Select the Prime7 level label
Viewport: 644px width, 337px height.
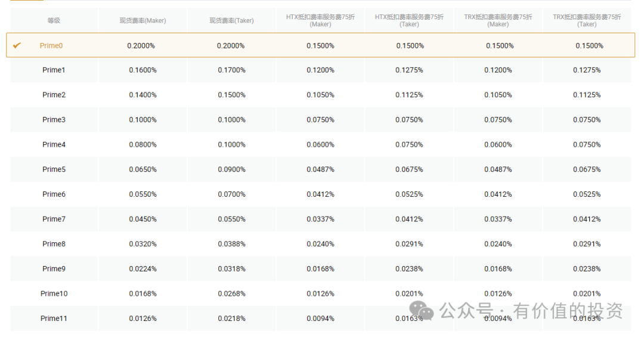click(x=54, y=219)
